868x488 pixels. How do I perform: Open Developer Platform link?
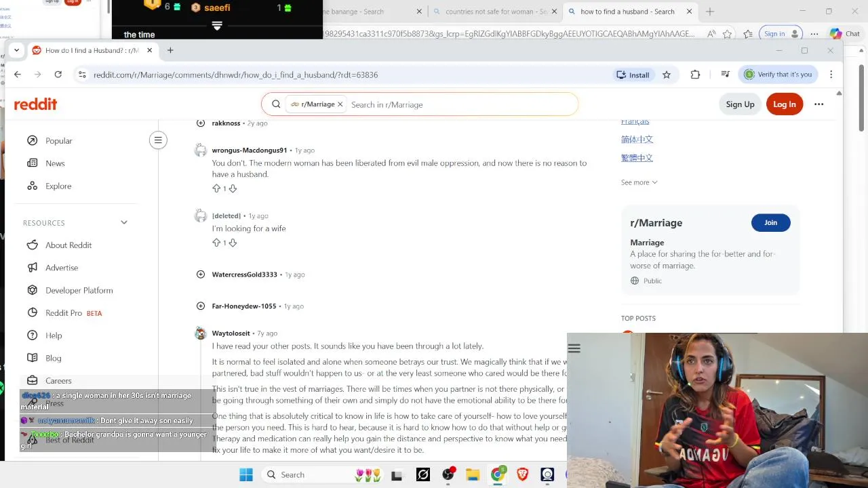[79, 291]
